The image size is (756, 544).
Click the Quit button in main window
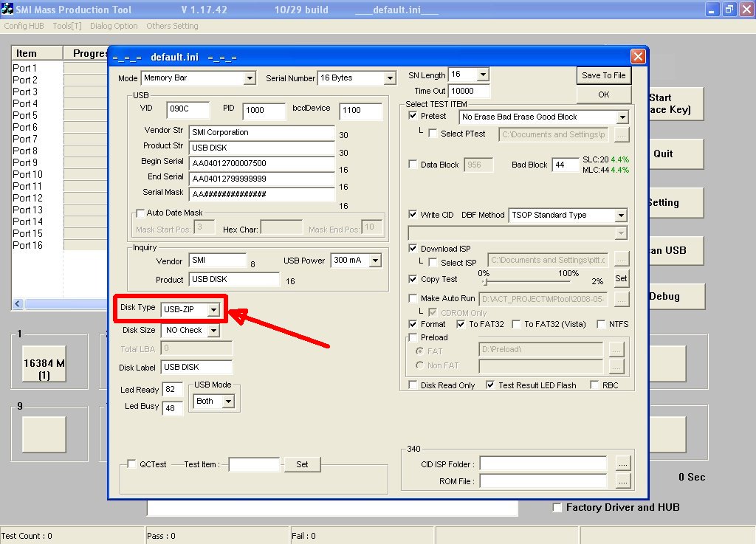[676, 154]
